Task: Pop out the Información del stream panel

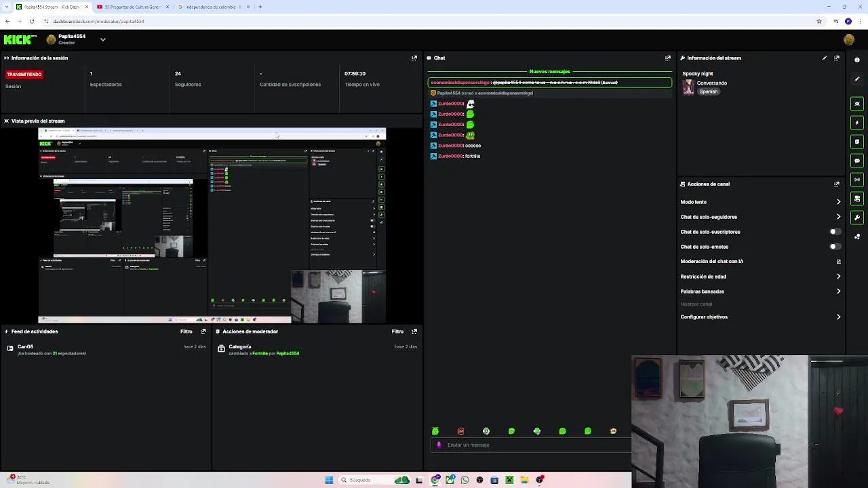Action: pyautogui.click(x=837, y=58)
